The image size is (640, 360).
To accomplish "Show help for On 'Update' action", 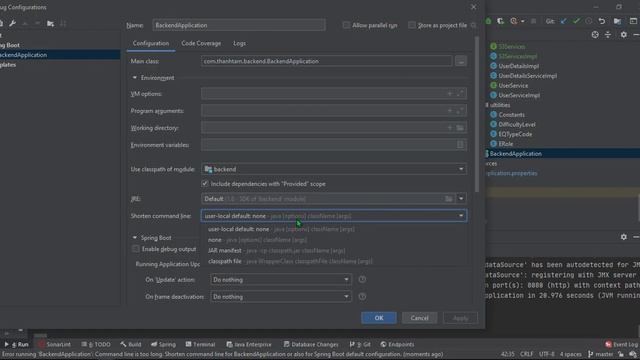I will click(x=362, y=280).
